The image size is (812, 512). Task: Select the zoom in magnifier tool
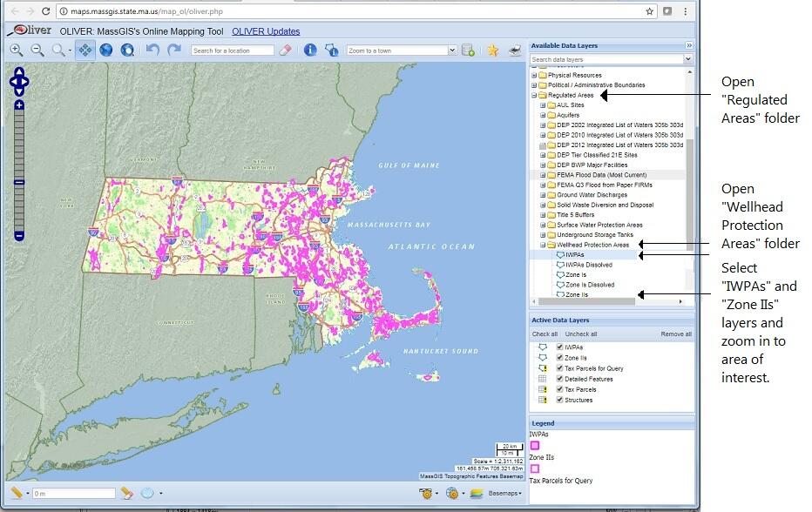[x=16, y=51]
